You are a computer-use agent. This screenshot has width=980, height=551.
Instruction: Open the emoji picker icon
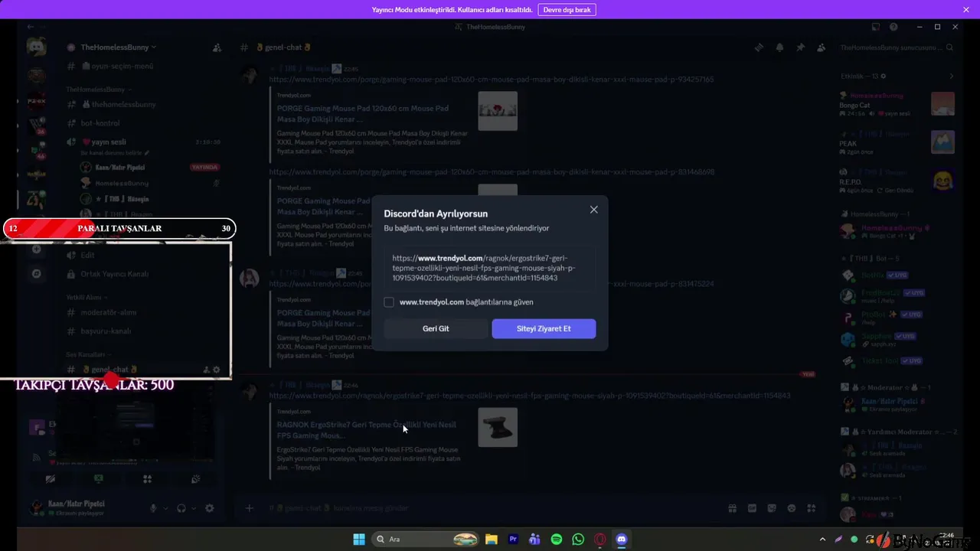coord(792,508)
